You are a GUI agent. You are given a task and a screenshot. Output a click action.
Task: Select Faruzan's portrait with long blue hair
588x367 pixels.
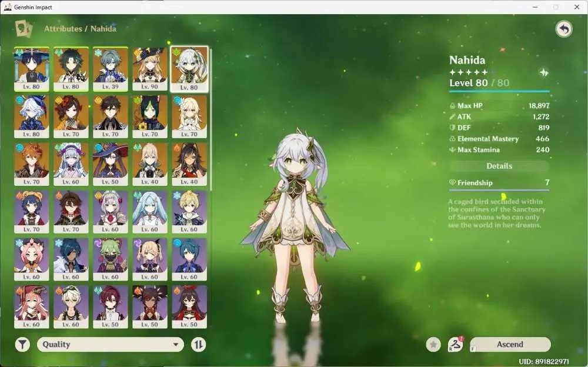pos(149,212)
